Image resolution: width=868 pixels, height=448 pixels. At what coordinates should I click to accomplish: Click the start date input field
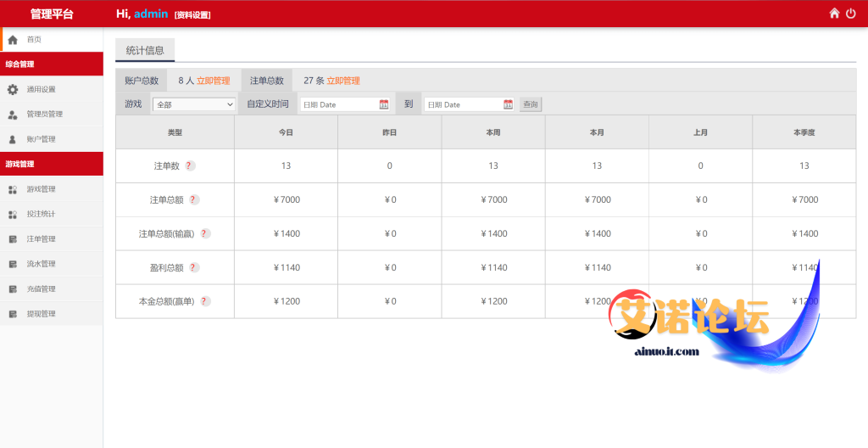coord(338,104)
